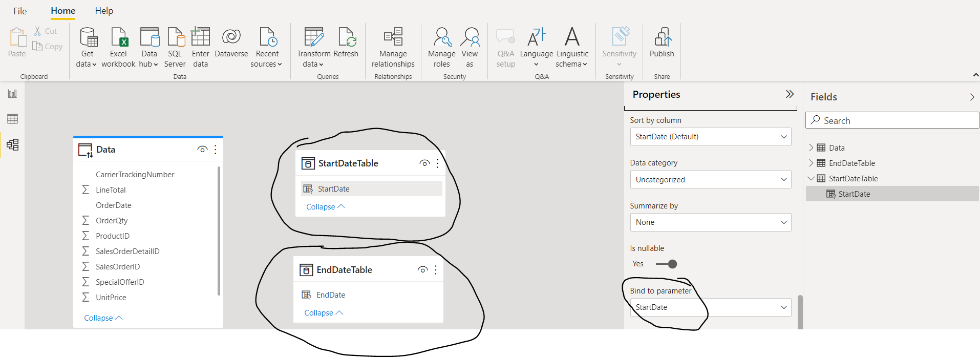Screen dimensions: 980x357
Task: Open the Data hub menu
Action: coord(149,48)
